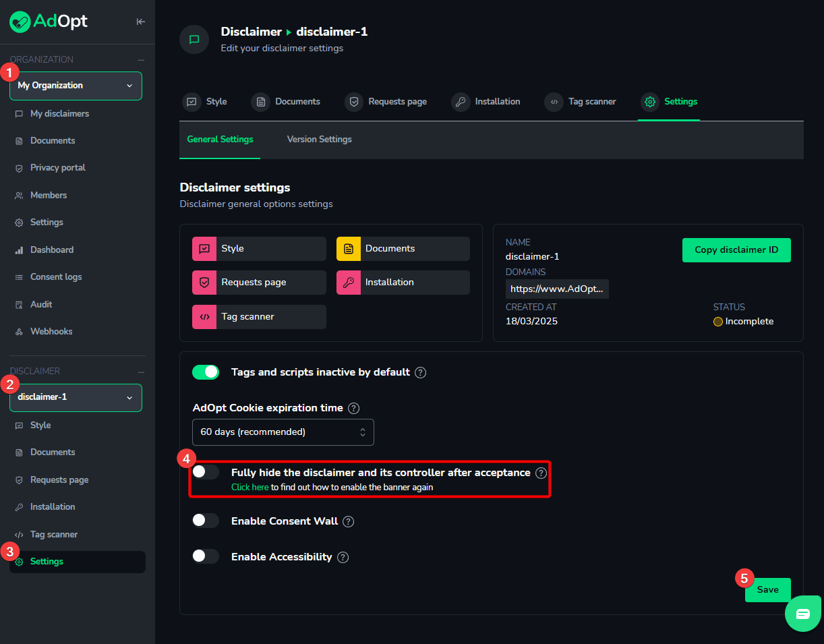Screen dimensions: 824x644
Task: Click the help icon beside Cookie expiration time
Action: coord(353,408)
